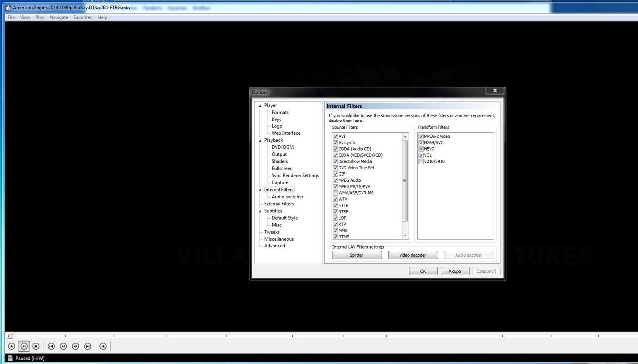Collapse the Internal Filters tree node
This screenshot has height=364, width=638.
coord(260,189)
